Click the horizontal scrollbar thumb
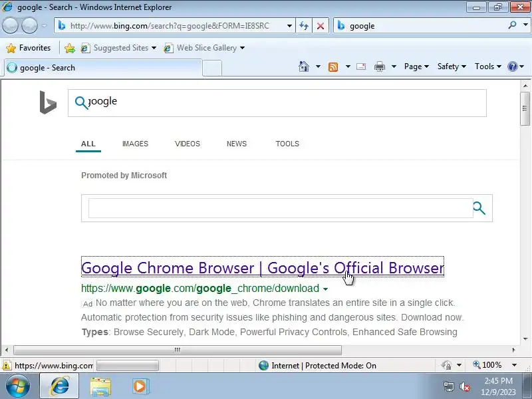This screenshot has height=399, width=532. pyautogui.click(x=177, y=350)
